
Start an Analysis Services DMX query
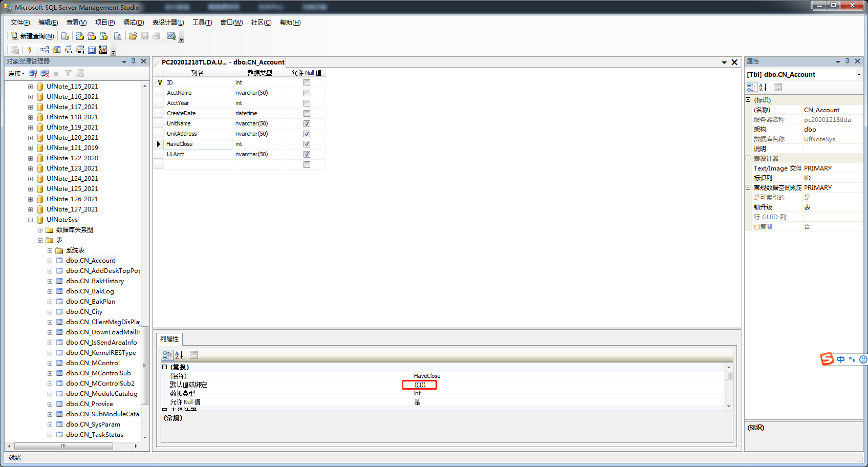pos(92,36)
